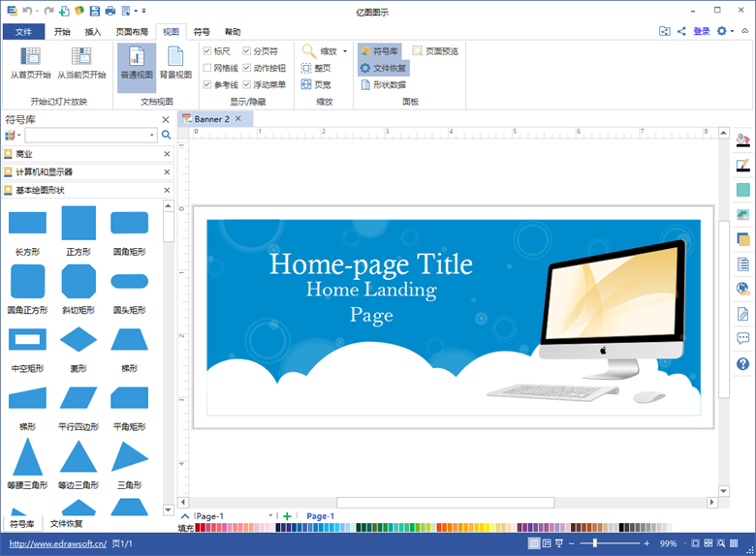Open the 页面布局 ribbon tab

[x=132, y=31]
